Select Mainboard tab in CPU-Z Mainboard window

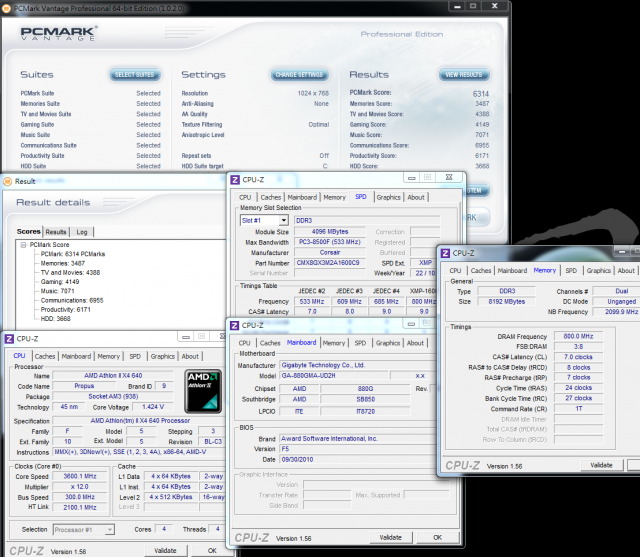[x=302, y=342]
